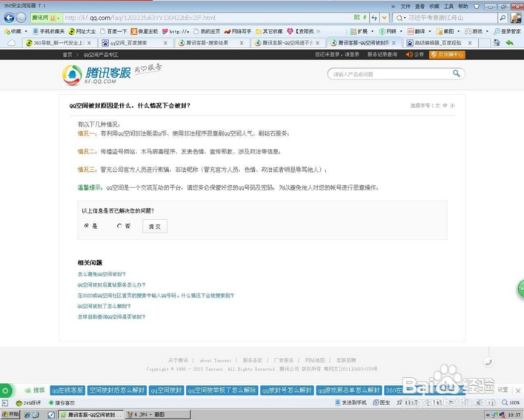Image resolution: width=524 pixels, height=420 pixels.
Task: Click the qq空间被举报了怎么解除 suggestion tag
Action: [x=222, y=390]
